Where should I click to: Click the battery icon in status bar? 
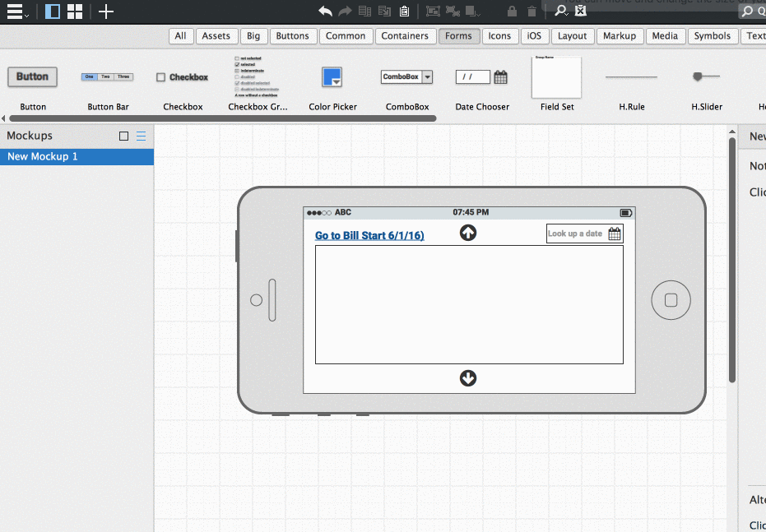tap(626, 213)
